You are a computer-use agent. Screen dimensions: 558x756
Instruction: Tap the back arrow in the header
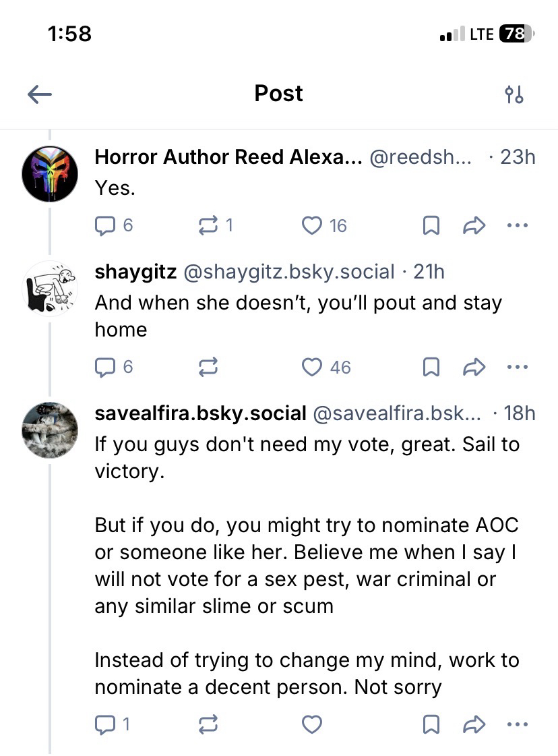(40, 94)
